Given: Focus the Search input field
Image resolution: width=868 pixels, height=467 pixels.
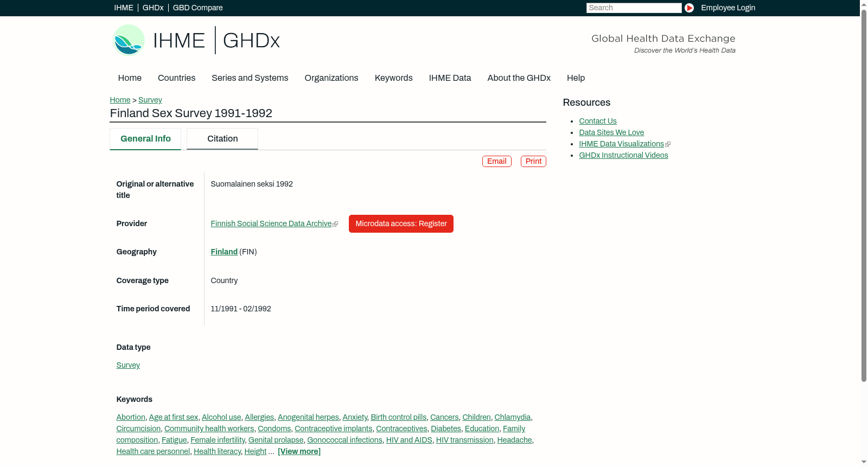Looking at the screenshot, I should 634,8.
